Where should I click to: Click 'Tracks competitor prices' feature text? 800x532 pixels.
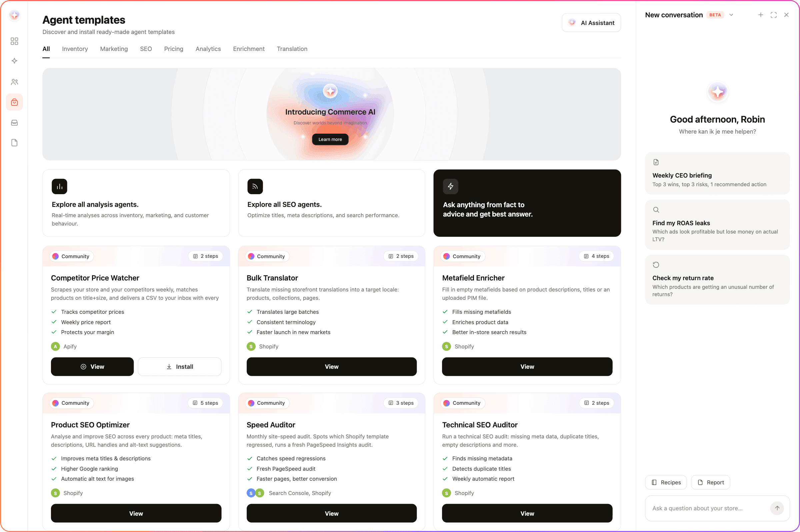tap(92, 311)
